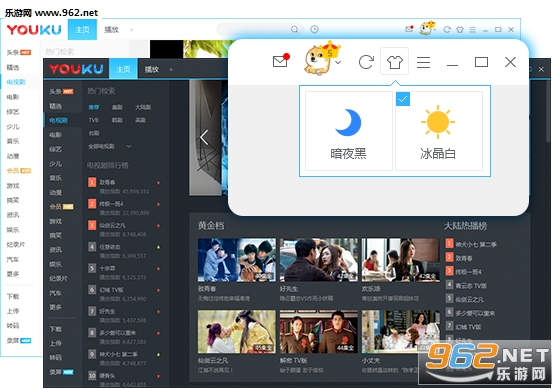558x390 pixels.
Task: Open 会员 VIP in dark sidebar
Action: coord(61,207)
